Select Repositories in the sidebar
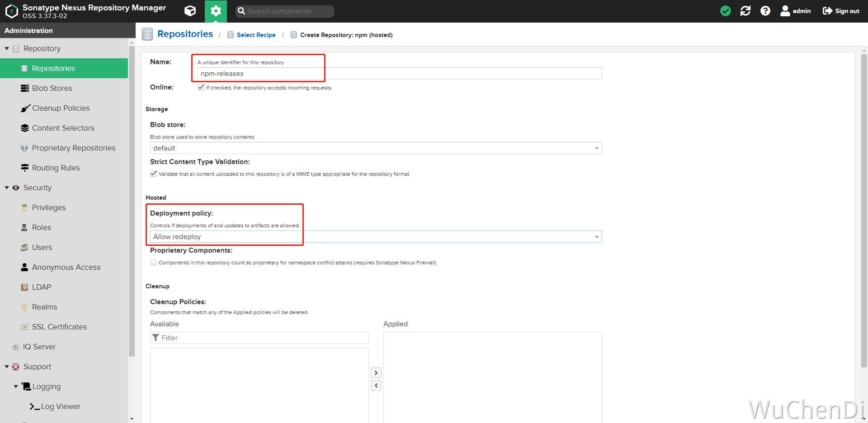 point(64,68)
